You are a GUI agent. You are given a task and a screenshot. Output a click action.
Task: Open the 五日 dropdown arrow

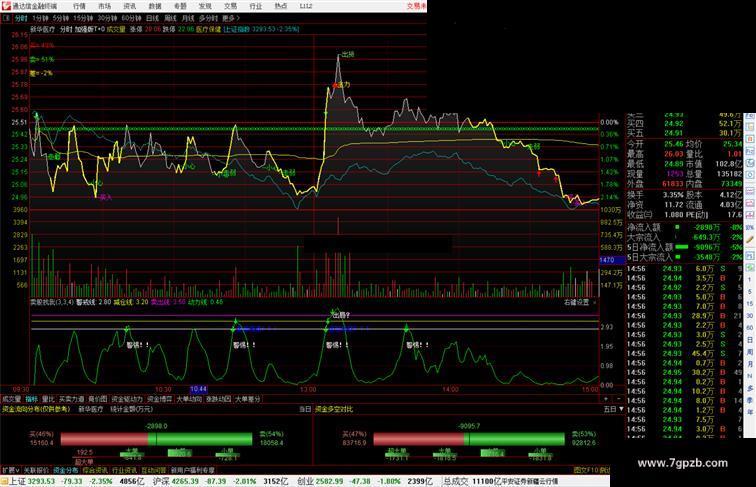621,409
